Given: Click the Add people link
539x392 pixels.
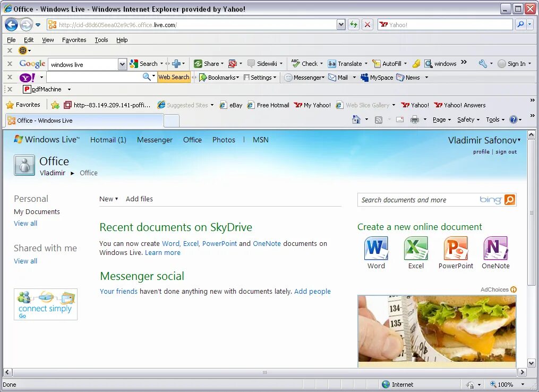Looking at the screenshot, I should pyautogui.click(x=312, y=291).
